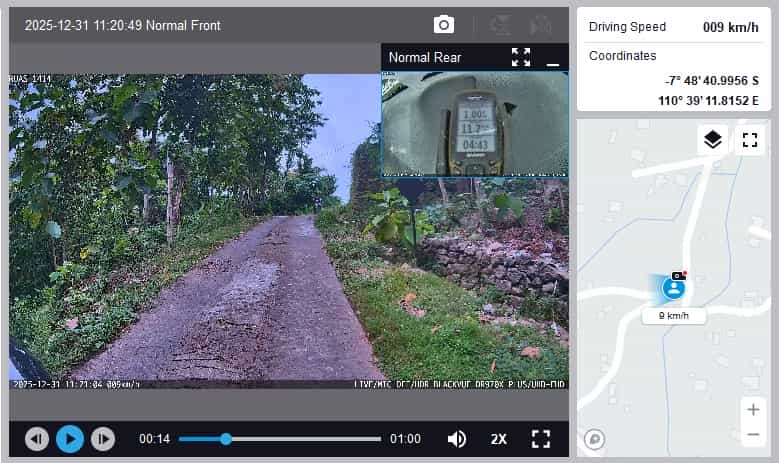Click the 9 km/h speed label on map
This screenshot has width=779, height=463.
tap(674, 316)
